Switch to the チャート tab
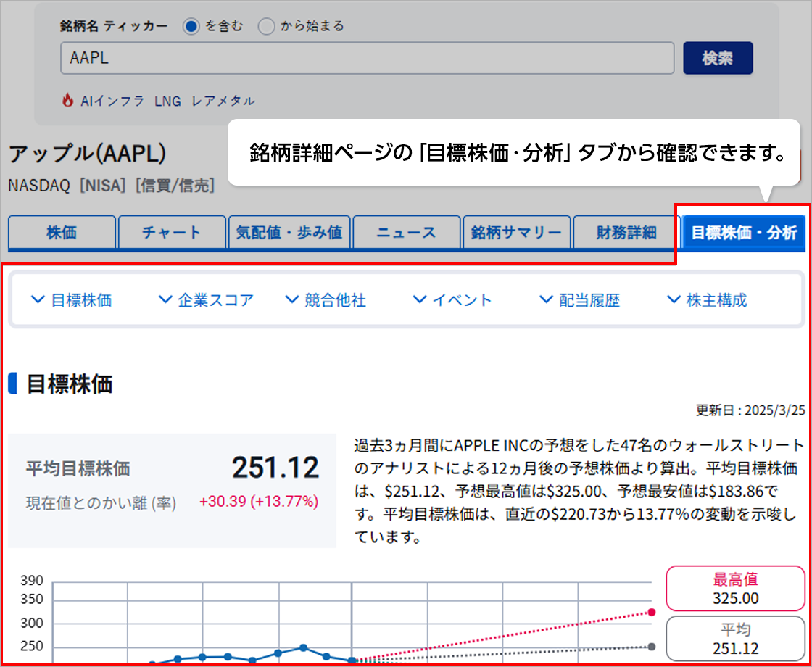The width and height of the screenshot is (812, 667). 171,233
